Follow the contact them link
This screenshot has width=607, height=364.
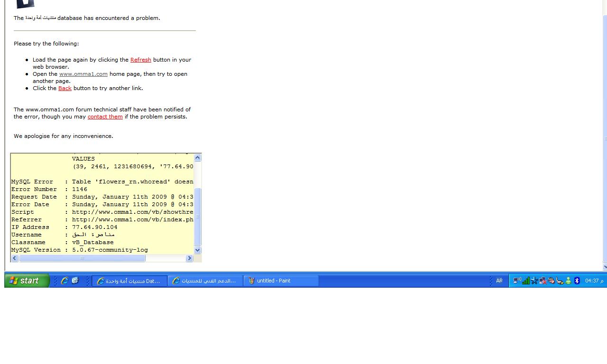coord(105,117)
